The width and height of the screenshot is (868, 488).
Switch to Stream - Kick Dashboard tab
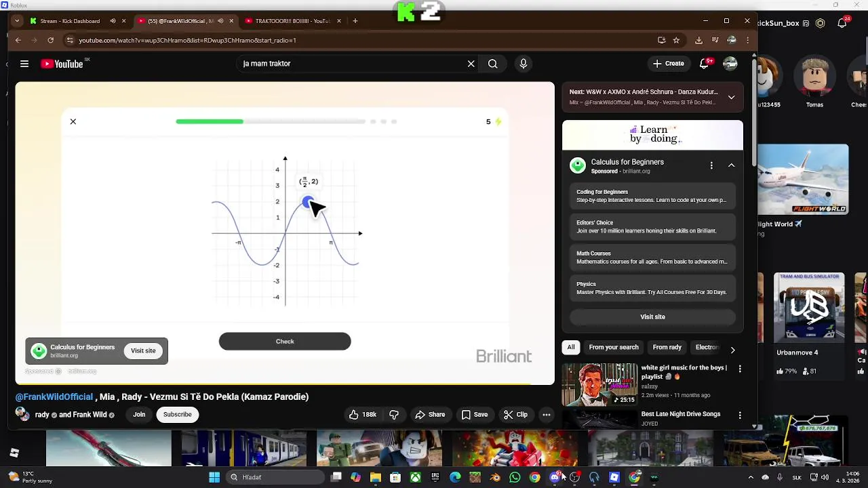pyautogui.click(x=70, y=21)
